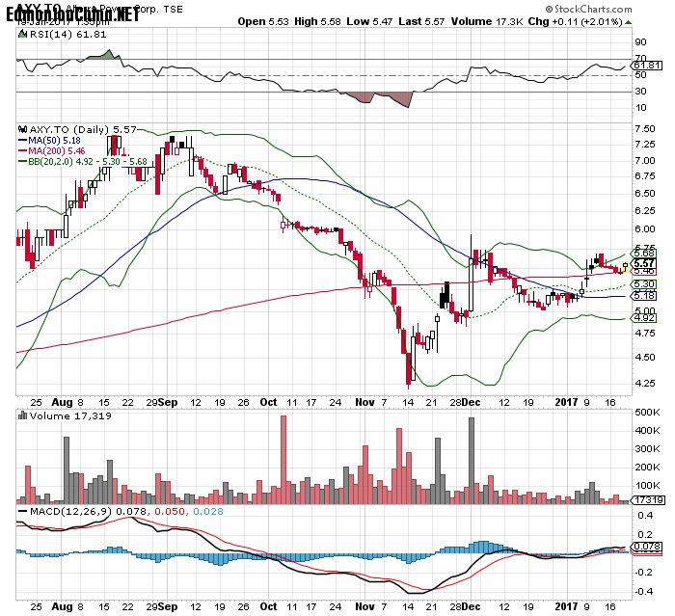Click the 90 RSI axis label
Viewport: 675px width, 616px height.
640,42
